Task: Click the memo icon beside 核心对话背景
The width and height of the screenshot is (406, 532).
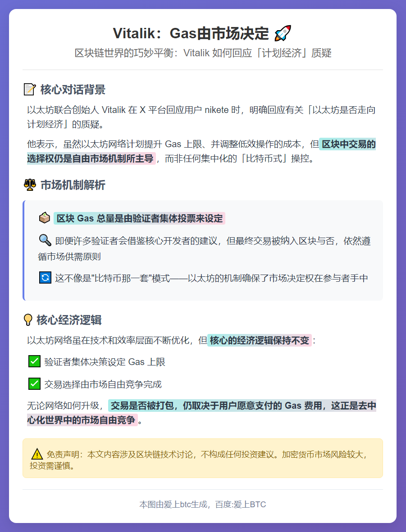Action: point(29,90)
